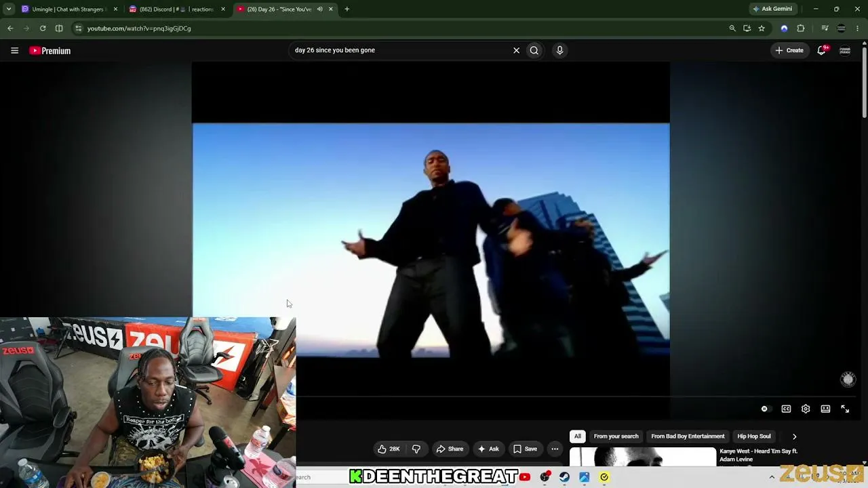This screenshot has width=868, height=488.
Task: Expand hidden system tray icons
Action: pos(772,477)
